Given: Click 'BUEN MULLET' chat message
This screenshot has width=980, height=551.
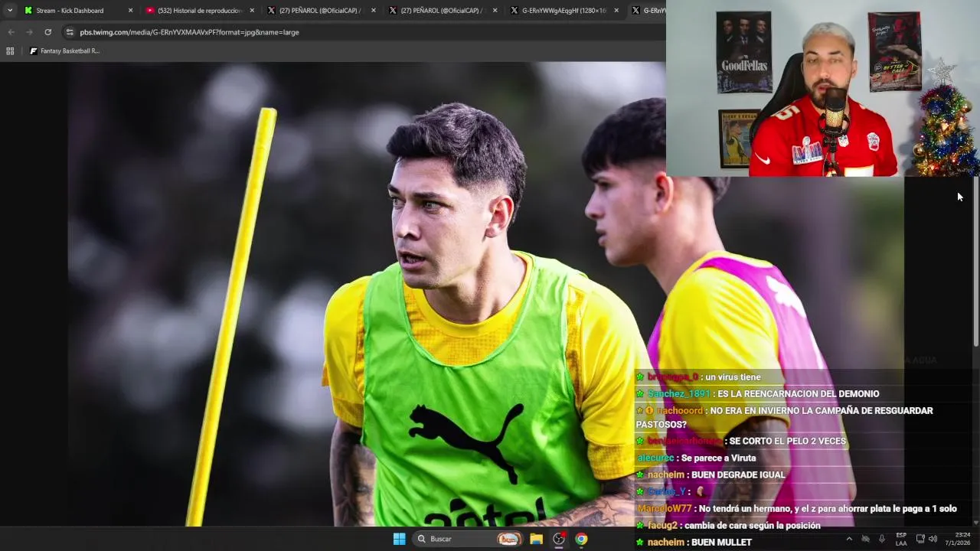Looking at the screenshot, I should tap(721, 543).
